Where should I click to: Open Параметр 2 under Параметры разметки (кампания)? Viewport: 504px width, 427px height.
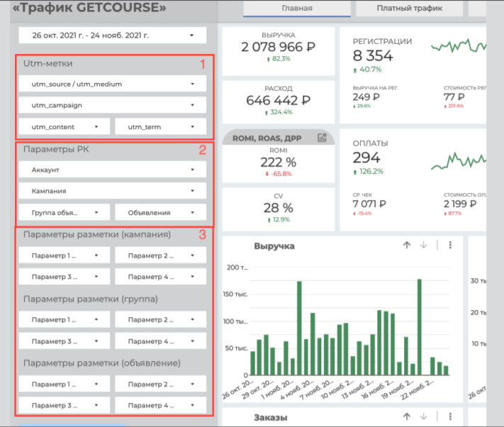[161, 255]
